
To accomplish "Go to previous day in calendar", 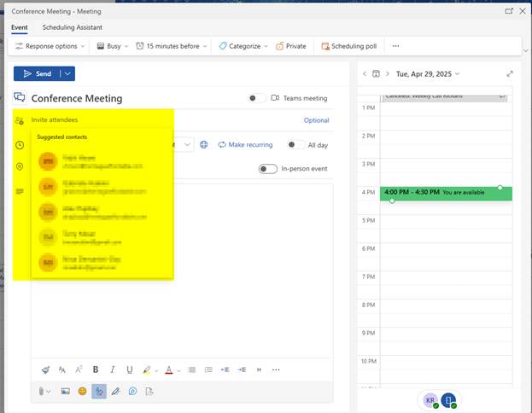I will (365, 73).
